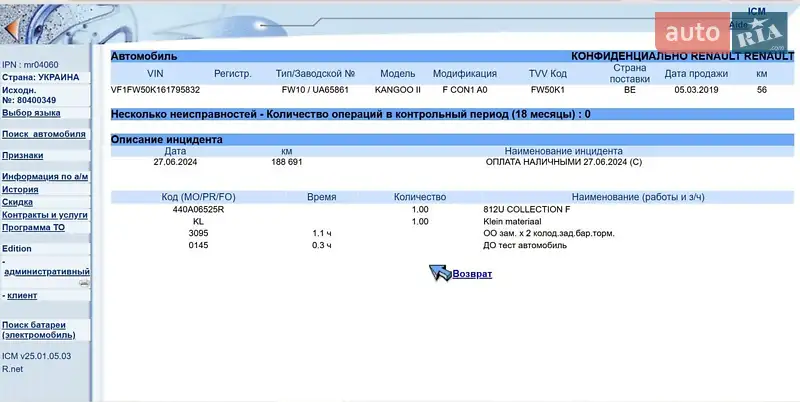The width and height of the screenshot is (800, 402).
Task: Click the Klein materiaal entry
Action: pos(512,221)
